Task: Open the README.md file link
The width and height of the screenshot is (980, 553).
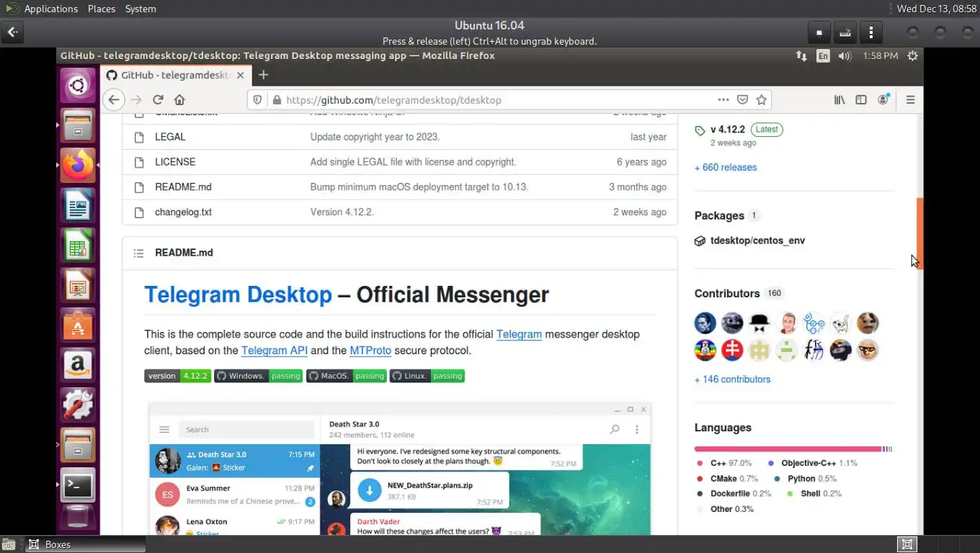Action: (183, 187)
